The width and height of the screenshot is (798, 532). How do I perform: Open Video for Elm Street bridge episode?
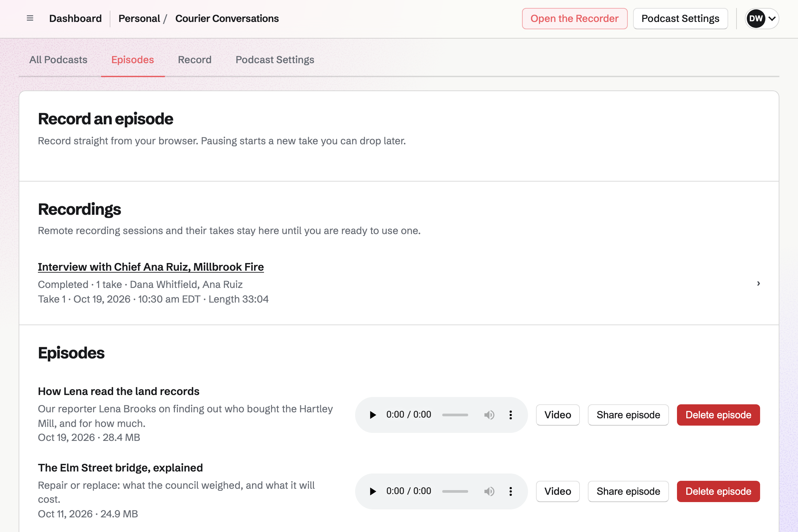click(x=558, y=491)
